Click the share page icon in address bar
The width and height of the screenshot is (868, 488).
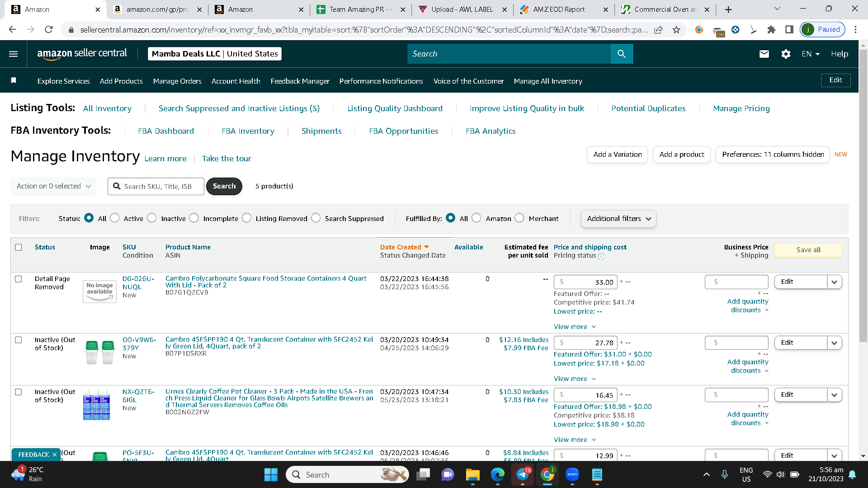click(x=658, y=29)
